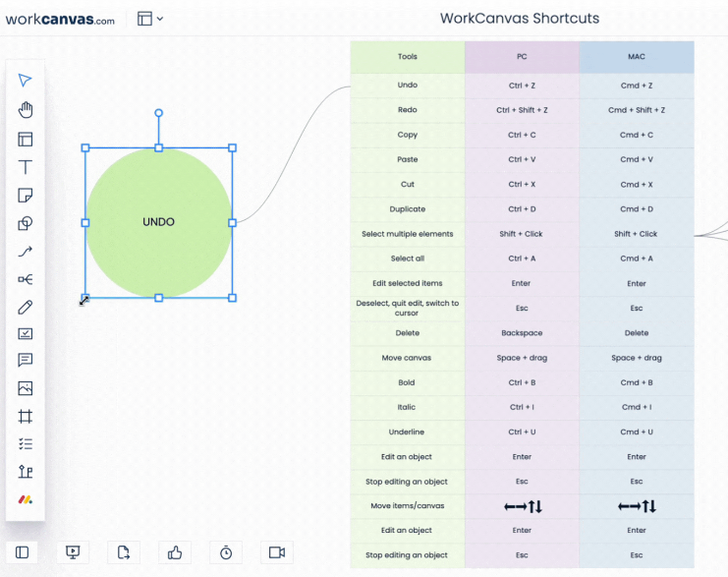
Task: Click 'Deselect, quit edit, switch to cursor' cell
Action: 407,308
